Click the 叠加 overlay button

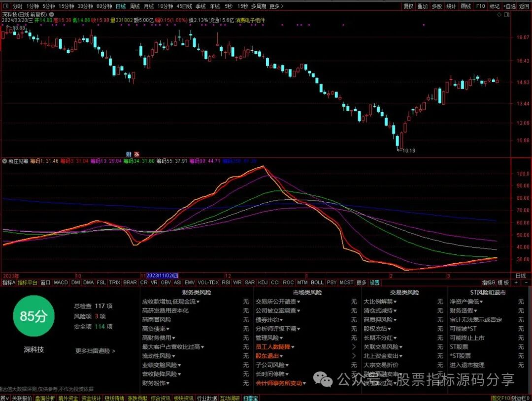click(423, 6)
